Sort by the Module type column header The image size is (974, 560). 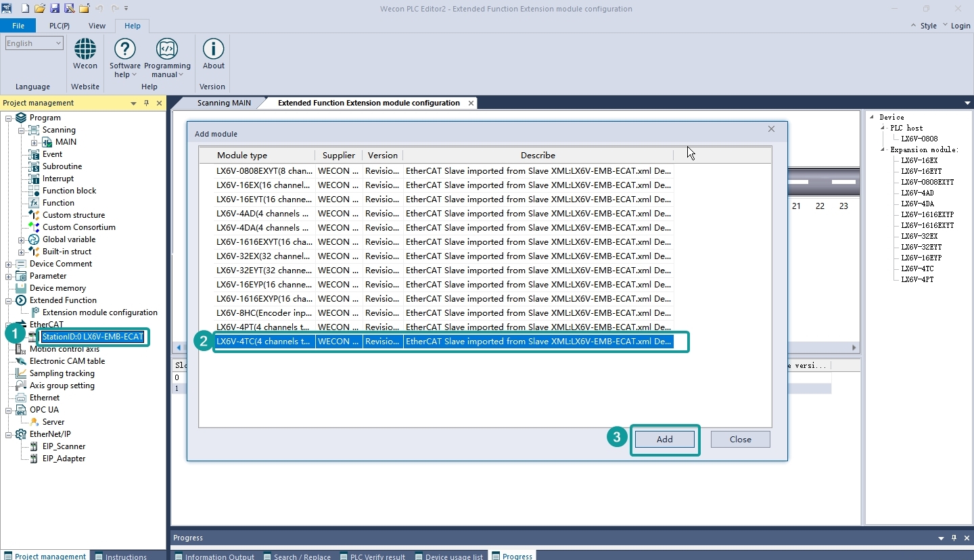click(x=257, y=156)
